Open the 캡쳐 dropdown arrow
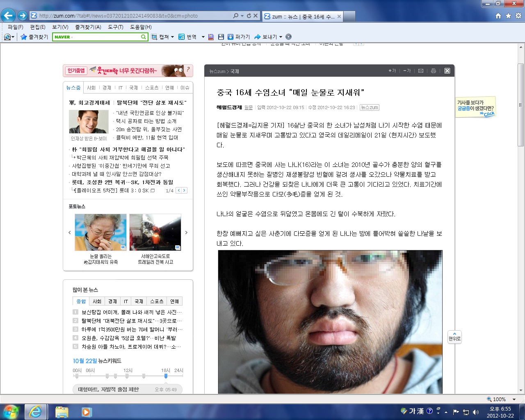Viewport: 525px width, 420px height. (x=172, y=37)
